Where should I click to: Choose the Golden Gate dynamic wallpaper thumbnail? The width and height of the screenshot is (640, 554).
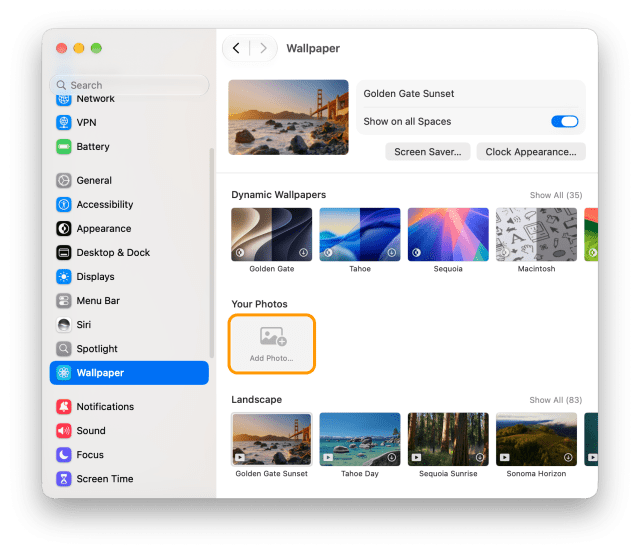[x=272, y=234]
